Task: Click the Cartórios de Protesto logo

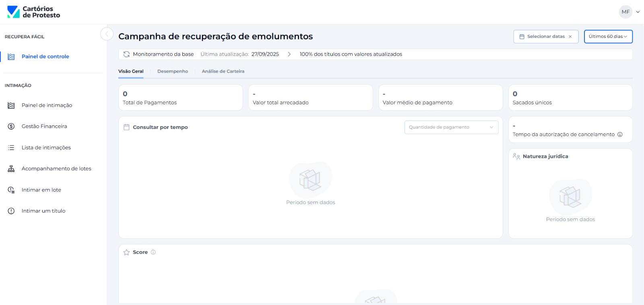Action: [33, 12]
